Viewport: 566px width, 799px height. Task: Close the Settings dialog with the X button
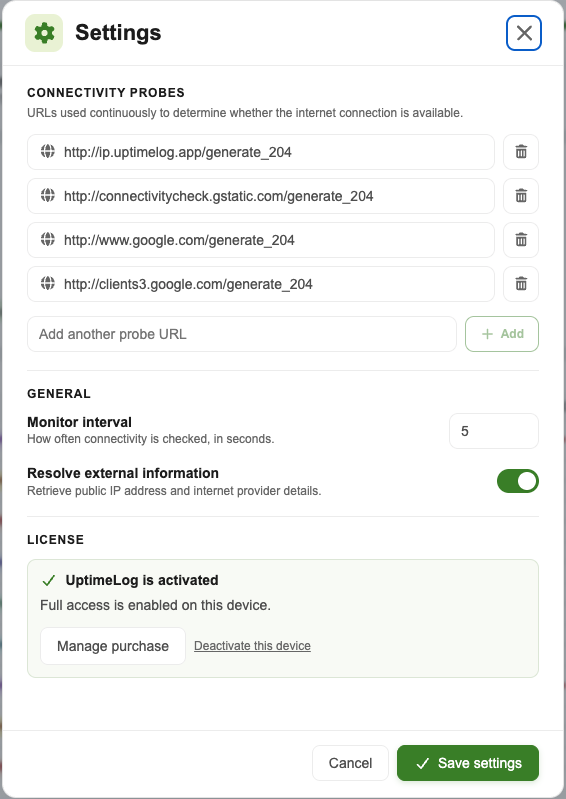point(524,33)
